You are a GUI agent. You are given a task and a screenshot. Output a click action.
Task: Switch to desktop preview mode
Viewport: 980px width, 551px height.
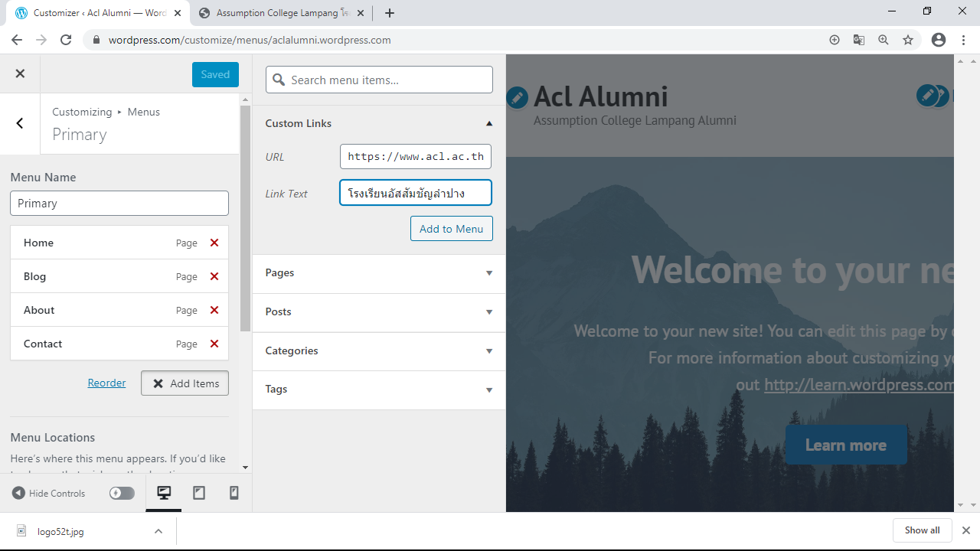[x=164, y=493]
